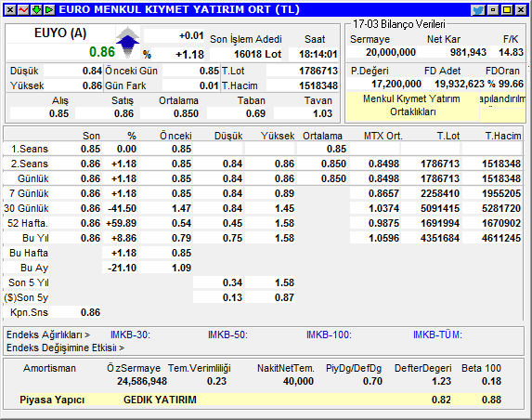Click the 17-03 Bilanço Verileri group title
Viewport: 532px width, 420px height.
(398, 24)
